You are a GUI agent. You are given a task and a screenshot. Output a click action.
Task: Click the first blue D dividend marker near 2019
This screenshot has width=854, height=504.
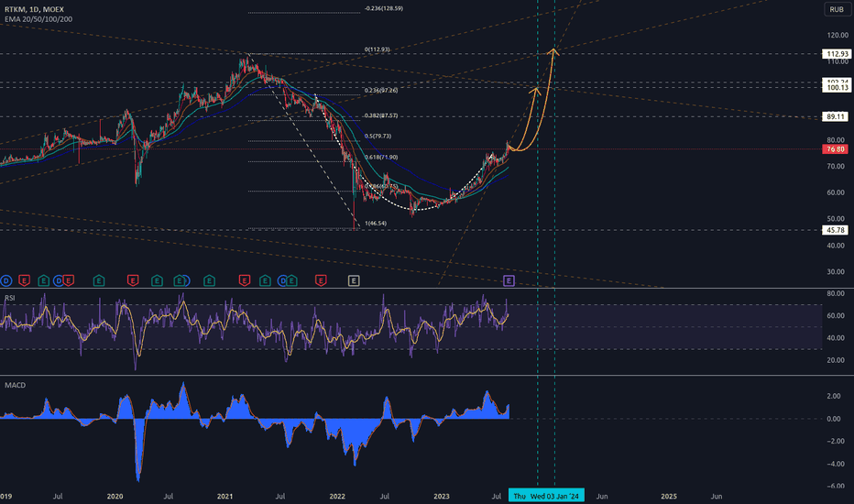coord(6,281)
